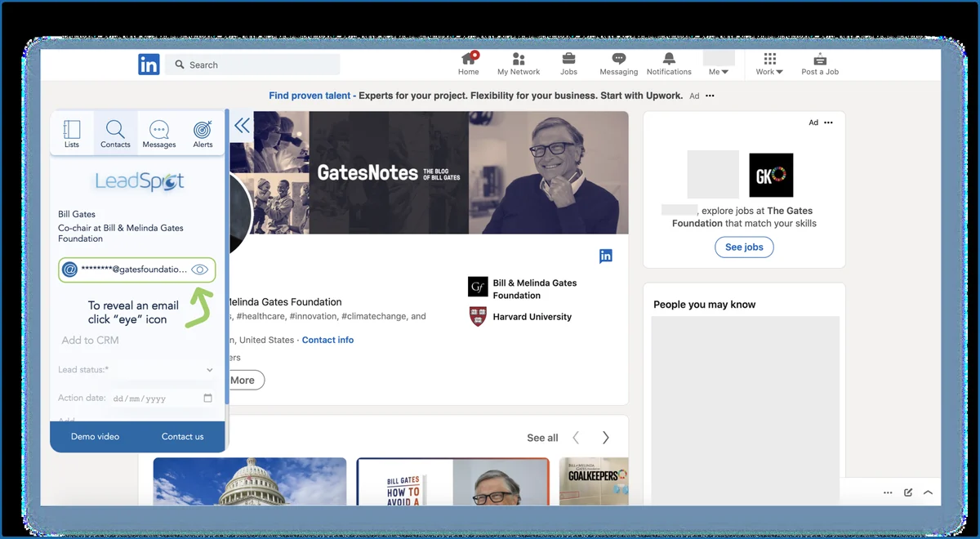Open the Contact info link
The height and width of the screenshot is (539, 980).
[327, 340]
